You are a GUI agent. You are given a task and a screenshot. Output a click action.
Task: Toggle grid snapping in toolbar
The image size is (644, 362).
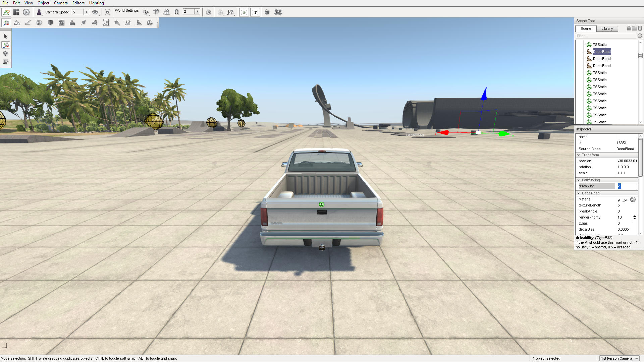point(156,12)
